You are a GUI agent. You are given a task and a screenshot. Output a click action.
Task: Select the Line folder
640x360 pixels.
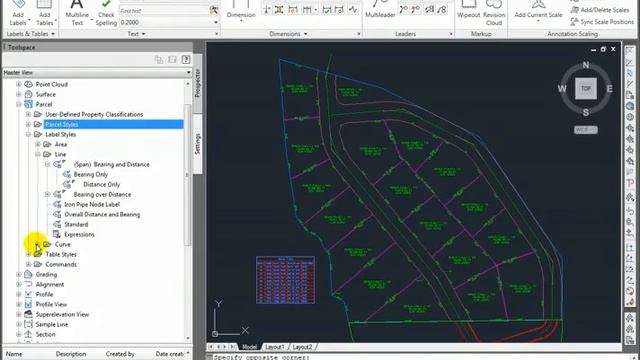pyautogui.click(x=60, y=154)
